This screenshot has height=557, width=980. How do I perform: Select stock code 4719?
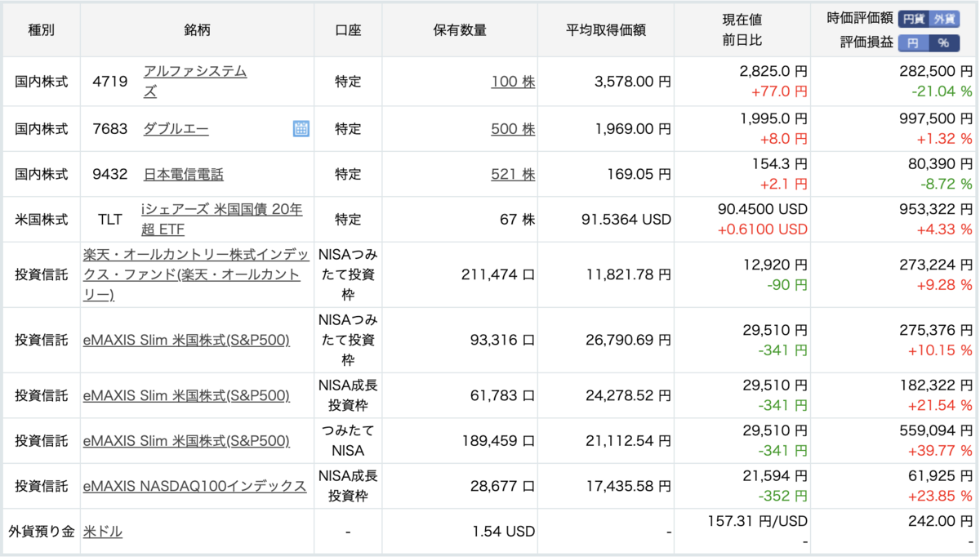pos(112,82)
